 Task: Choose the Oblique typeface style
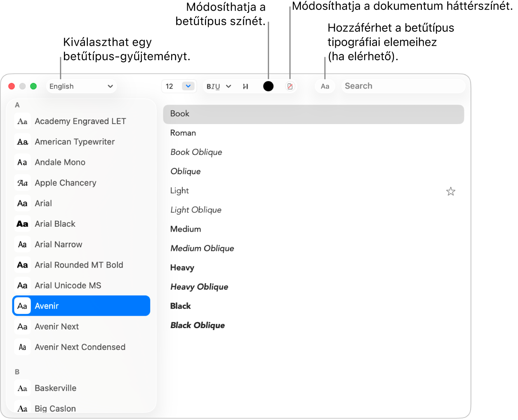[313, 171]
